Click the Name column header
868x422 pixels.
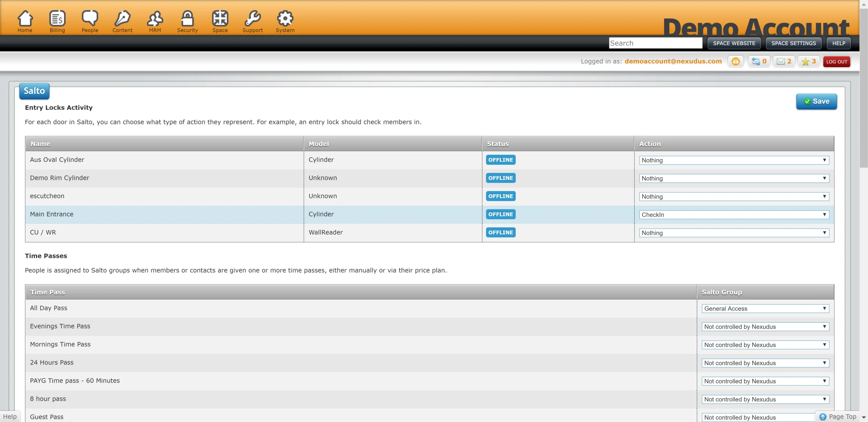point(164,144)
